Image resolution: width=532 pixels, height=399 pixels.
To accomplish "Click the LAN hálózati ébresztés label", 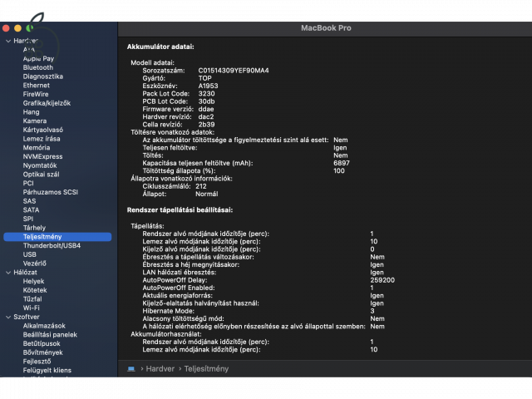I will point(180,273).
